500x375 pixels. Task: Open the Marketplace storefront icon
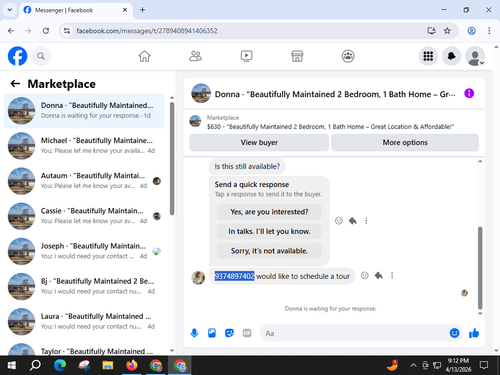coord(297,56)
